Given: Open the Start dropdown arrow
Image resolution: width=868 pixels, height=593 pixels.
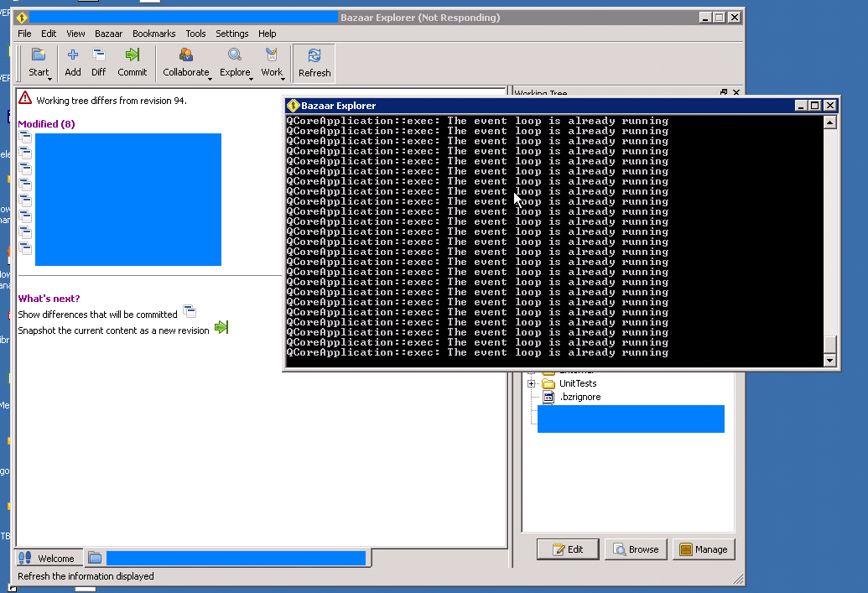Looking at the screenshot, I should 50,78.
